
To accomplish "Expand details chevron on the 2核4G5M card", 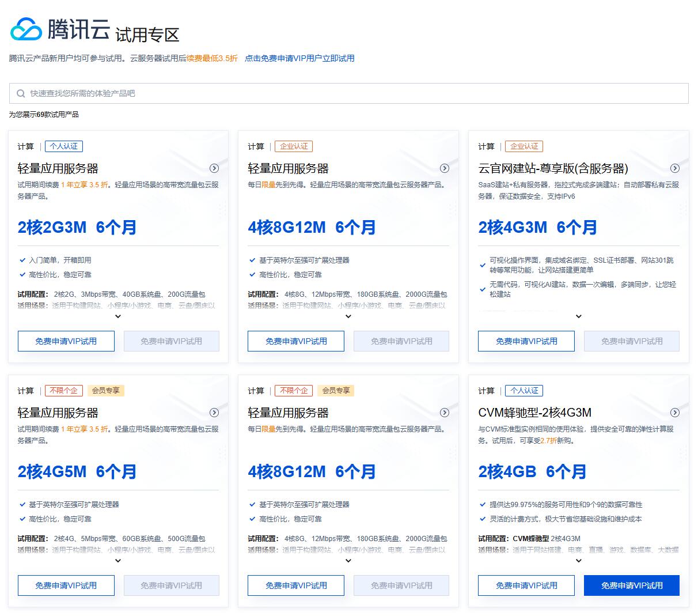I will pos(118,561).
